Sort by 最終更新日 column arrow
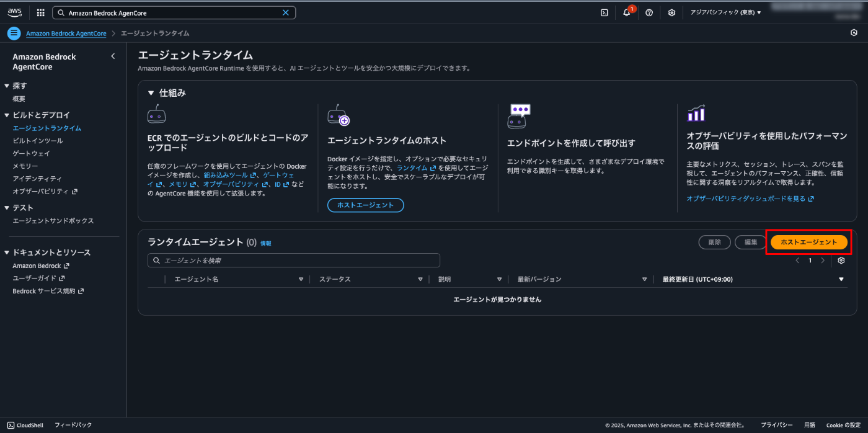This screenshot has width=868, height=433. (841, 280)
